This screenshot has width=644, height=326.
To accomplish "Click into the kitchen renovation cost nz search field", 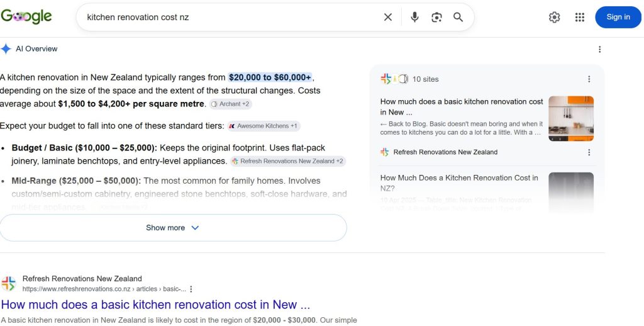I will 232,17.
